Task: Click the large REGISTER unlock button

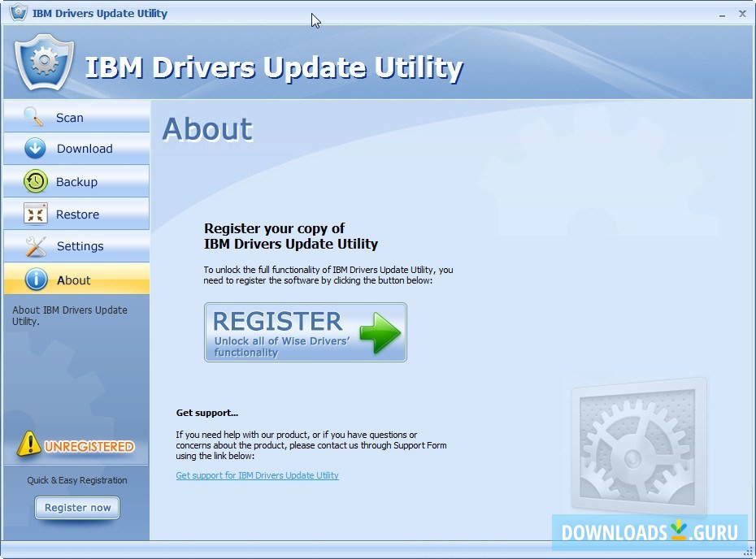Action: point(305,332)
